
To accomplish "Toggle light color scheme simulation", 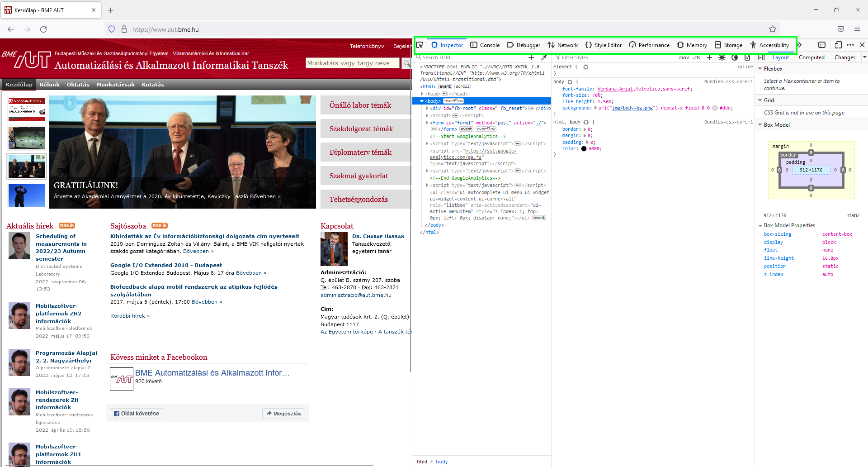I will tap(722, 57).
